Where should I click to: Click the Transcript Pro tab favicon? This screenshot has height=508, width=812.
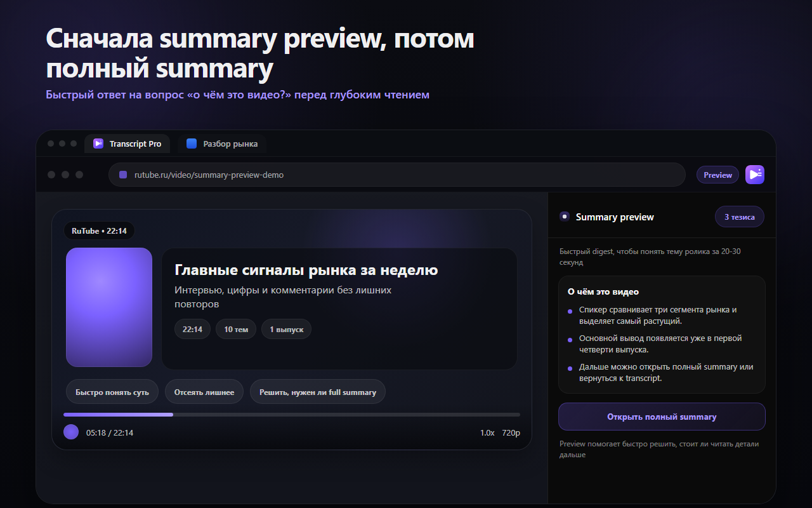(x=98, y=144)
